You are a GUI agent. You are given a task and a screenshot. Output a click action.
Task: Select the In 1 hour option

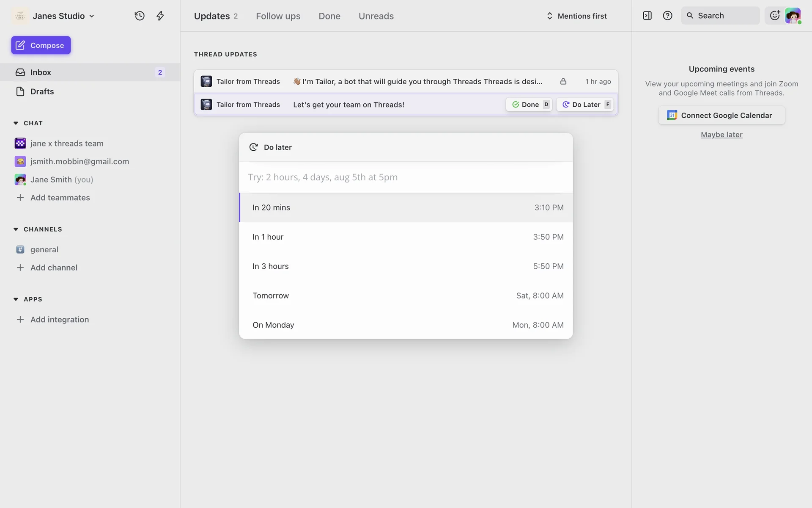coord(405,237)
